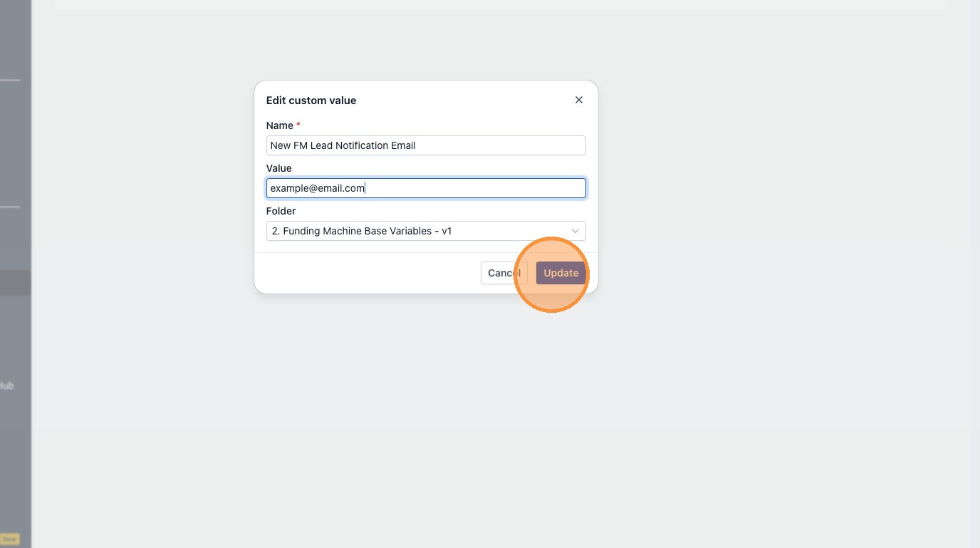Click the chevron arrow in the Folder select

pos(575,231)
